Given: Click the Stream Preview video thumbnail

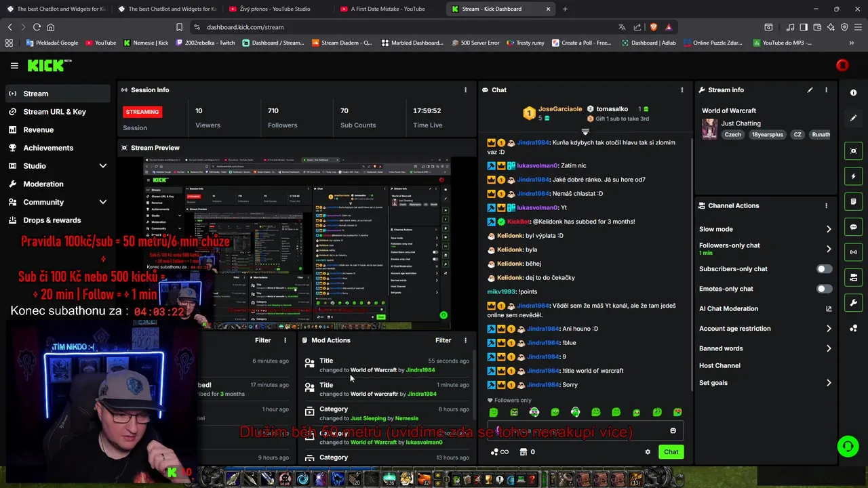Looking at the screenshot, I should coord(297,243).
